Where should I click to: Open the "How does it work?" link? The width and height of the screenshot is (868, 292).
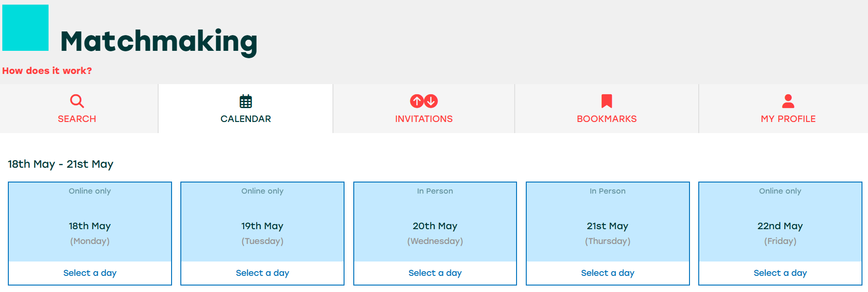point(47,71)
